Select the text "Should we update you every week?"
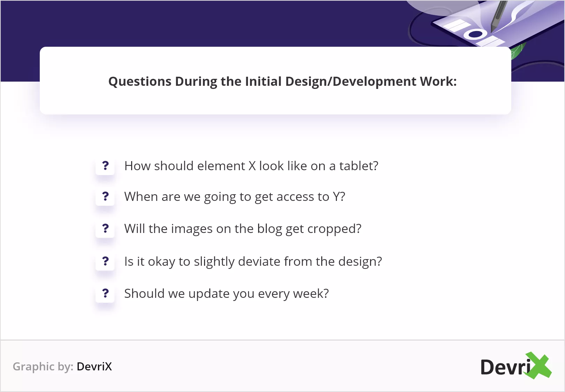This screenshot has width=565, height=392. [226, 294]
